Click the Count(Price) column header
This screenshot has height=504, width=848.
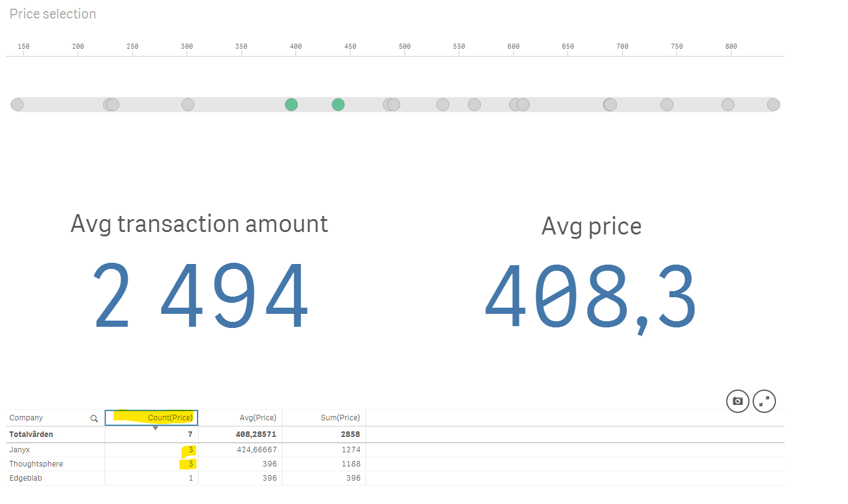click(x=170, y=418)
